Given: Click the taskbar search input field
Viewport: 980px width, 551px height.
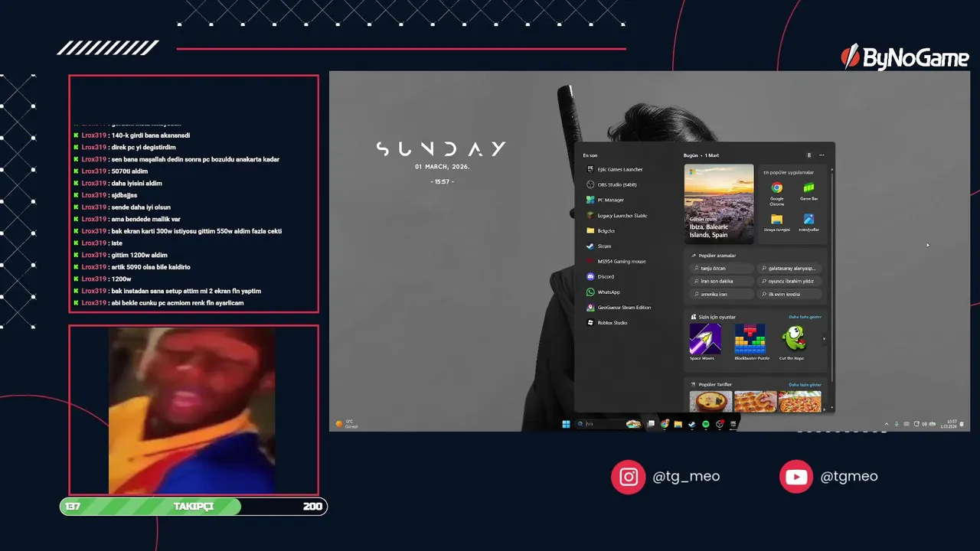Looking at the screenshot, I should (x=610, y=424).
